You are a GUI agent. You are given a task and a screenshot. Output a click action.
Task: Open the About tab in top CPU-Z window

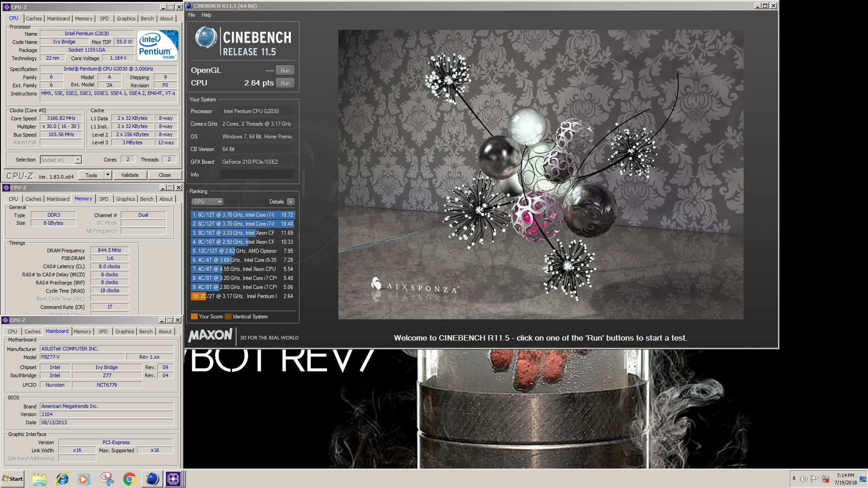[x=166, y=19]
